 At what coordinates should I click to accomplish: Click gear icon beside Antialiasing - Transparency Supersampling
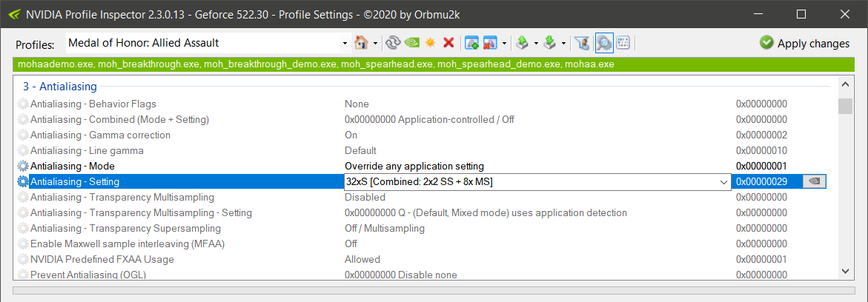23,229
